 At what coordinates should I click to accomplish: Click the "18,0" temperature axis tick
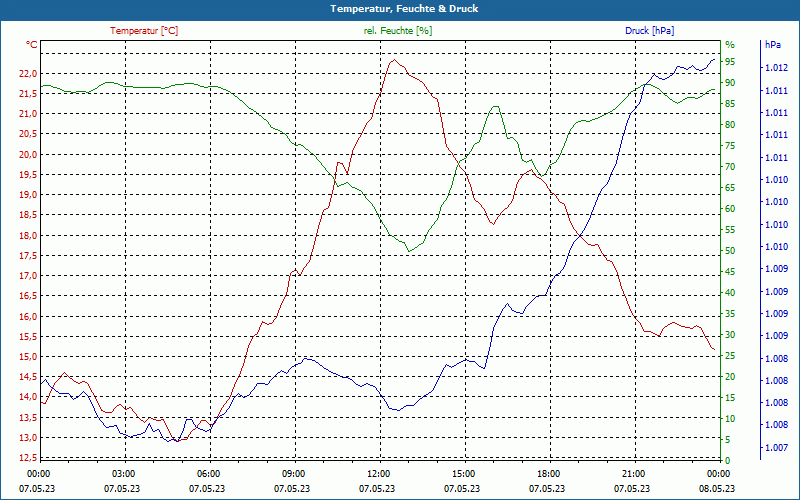28,236
